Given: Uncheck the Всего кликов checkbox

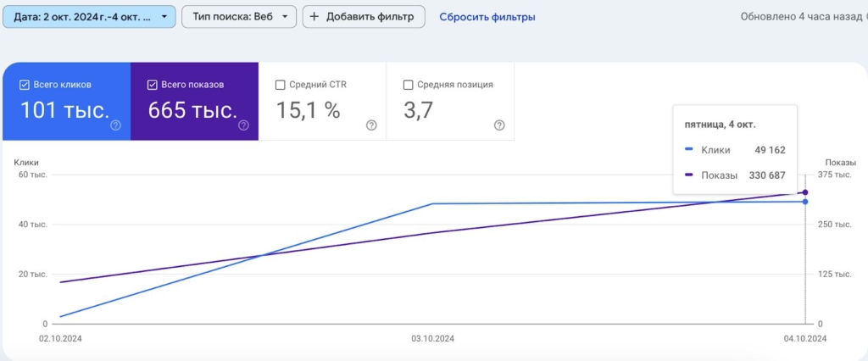Looking at the screenshot, I should [25, 85].
